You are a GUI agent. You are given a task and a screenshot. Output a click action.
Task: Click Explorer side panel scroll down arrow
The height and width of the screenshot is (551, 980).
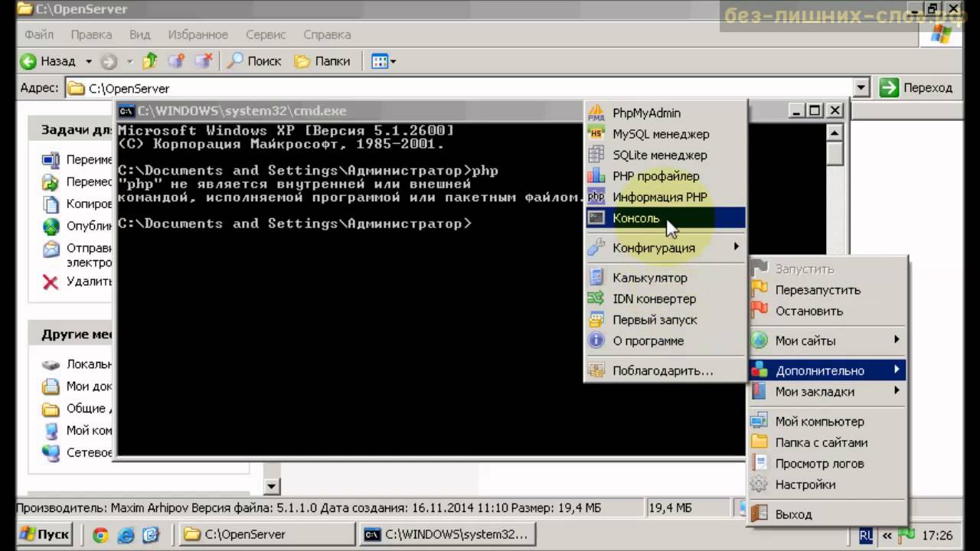coord(271,486)
